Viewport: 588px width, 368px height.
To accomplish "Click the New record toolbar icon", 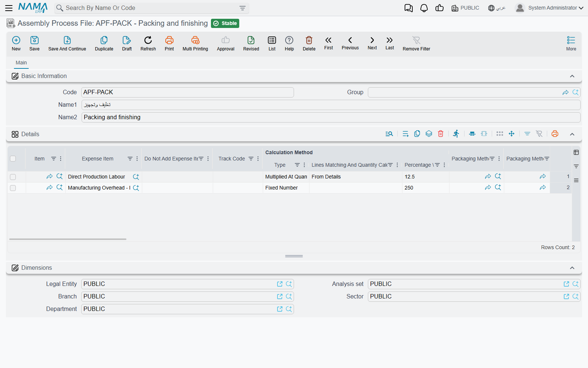I will point(16,43).
